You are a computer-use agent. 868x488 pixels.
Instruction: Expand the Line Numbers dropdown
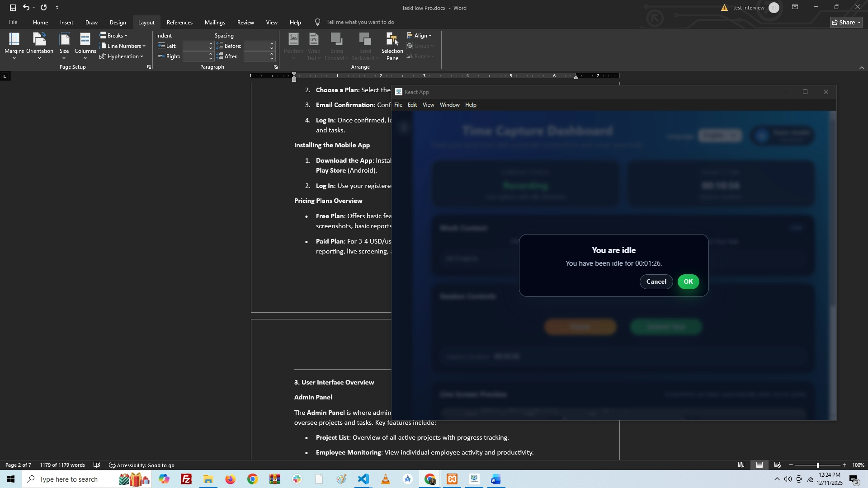pyautogui.click(x=123, y=46)
